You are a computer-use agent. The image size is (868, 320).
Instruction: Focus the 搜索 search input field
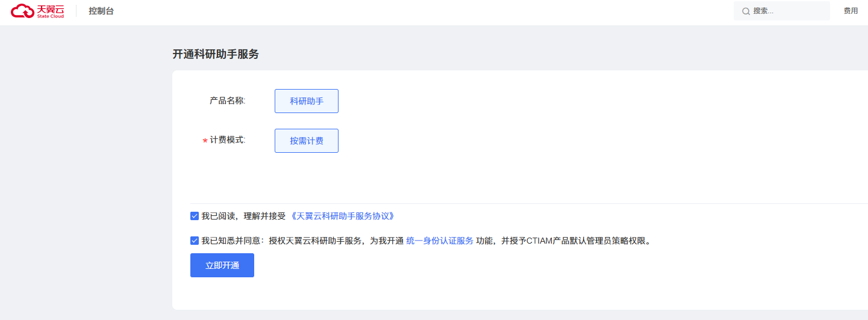click(x=781, y=11)
